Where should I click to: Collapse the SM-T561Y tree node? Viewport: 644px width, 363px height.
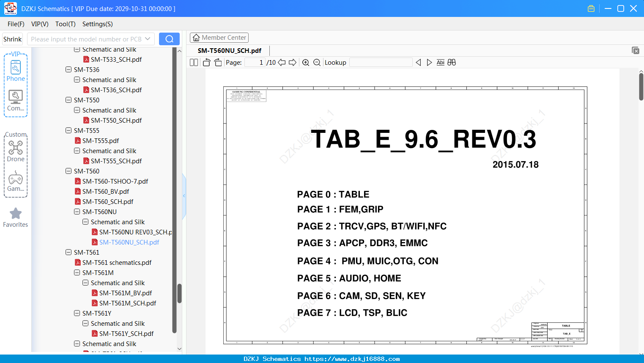point(77,313)
